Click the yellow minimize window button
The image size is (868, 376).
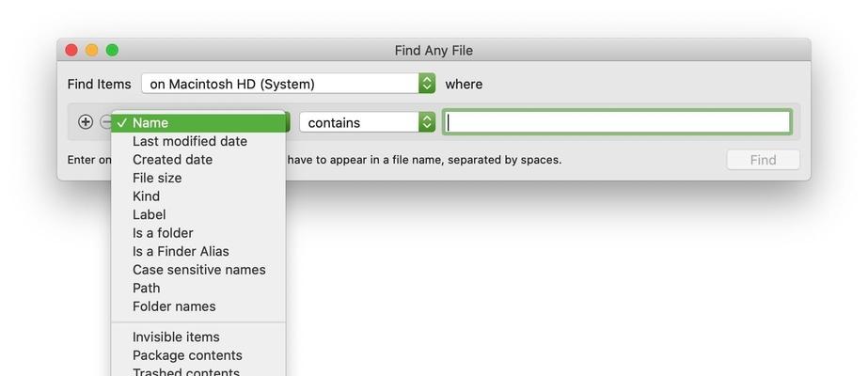click(x=92, y=51)
